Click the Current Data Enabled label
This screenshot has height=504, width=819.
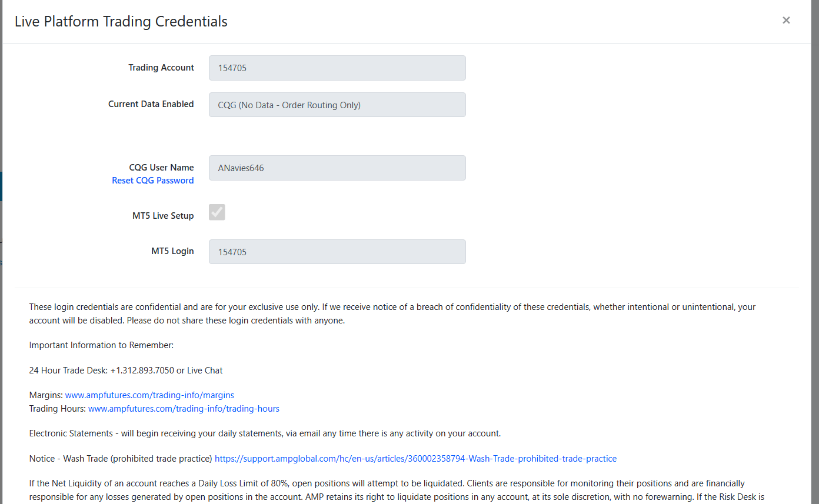pyautogui.click(x=151, y=104)
